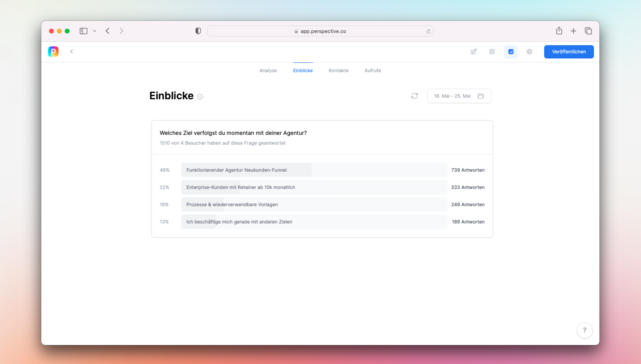Click the Perspective logo icon

(x=53, y=52)
